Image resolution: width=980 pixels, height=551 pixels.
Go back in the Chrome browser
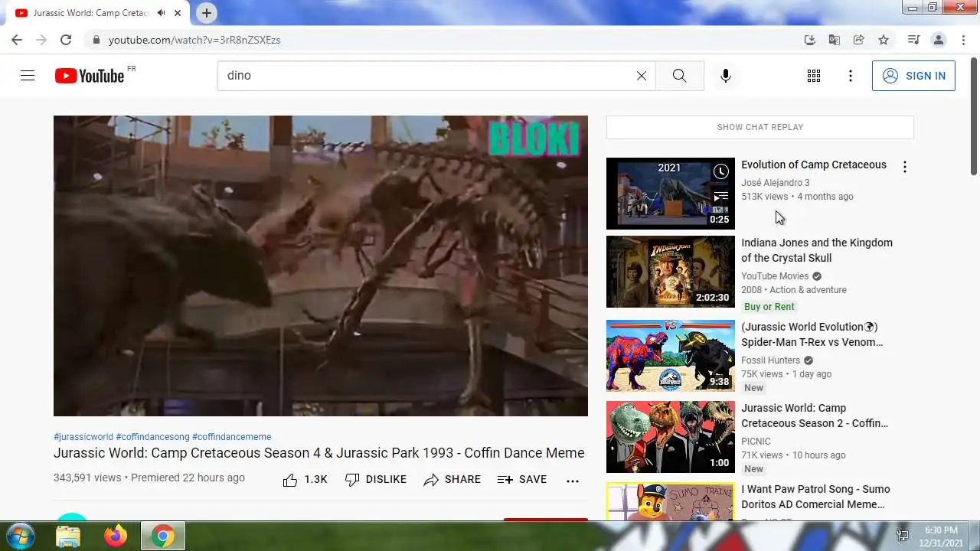coord(17,40)
